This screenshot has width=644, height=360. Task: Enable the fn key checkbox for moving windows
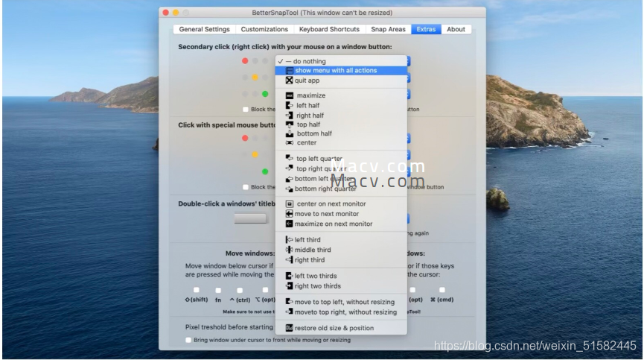tap(218, 290)
